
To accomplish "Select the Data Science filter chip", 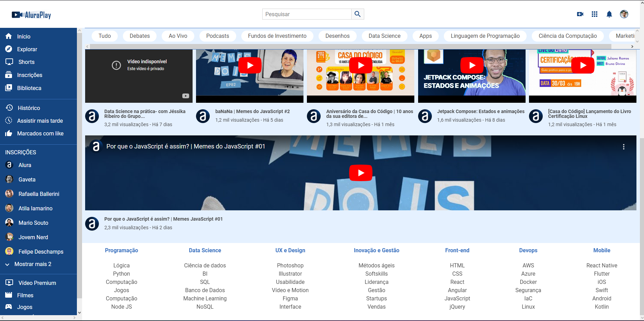I will [x=384, y=36].
